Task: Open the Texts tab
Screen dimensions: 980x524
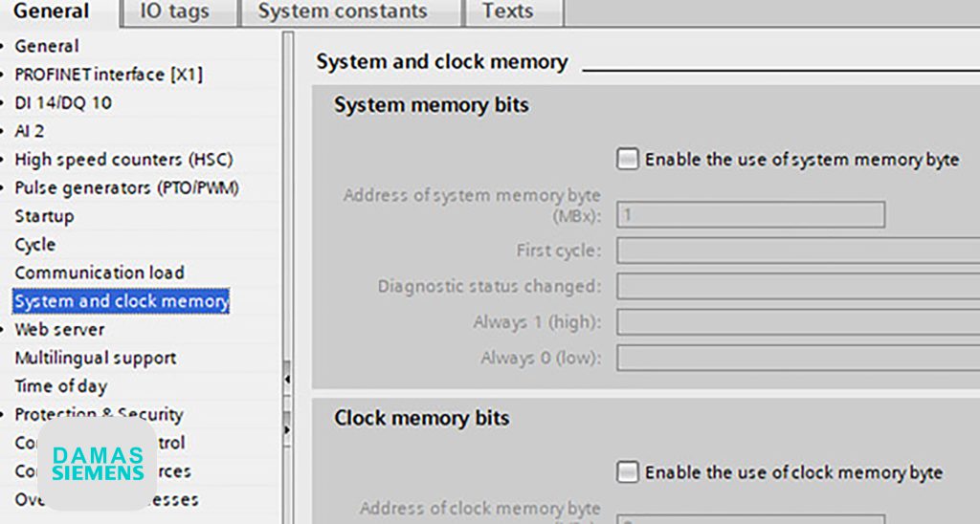Action: [507, 11]
